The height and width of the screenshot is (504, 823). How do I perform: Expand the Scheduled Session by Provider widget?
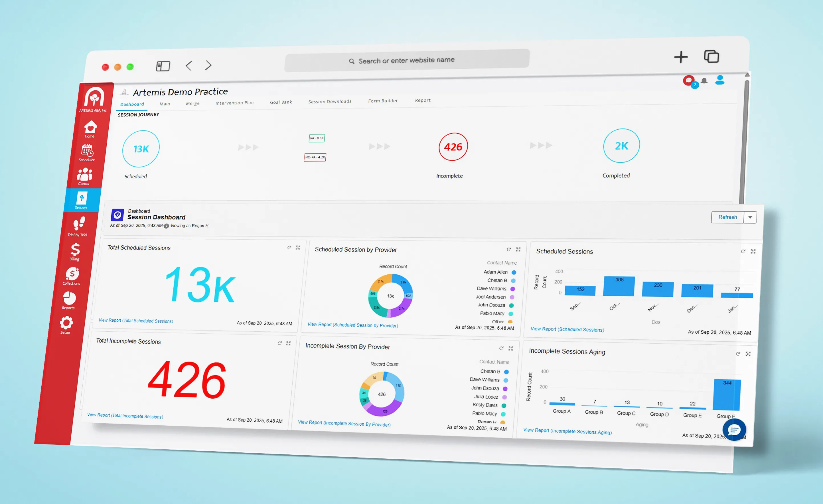[518, 249]
